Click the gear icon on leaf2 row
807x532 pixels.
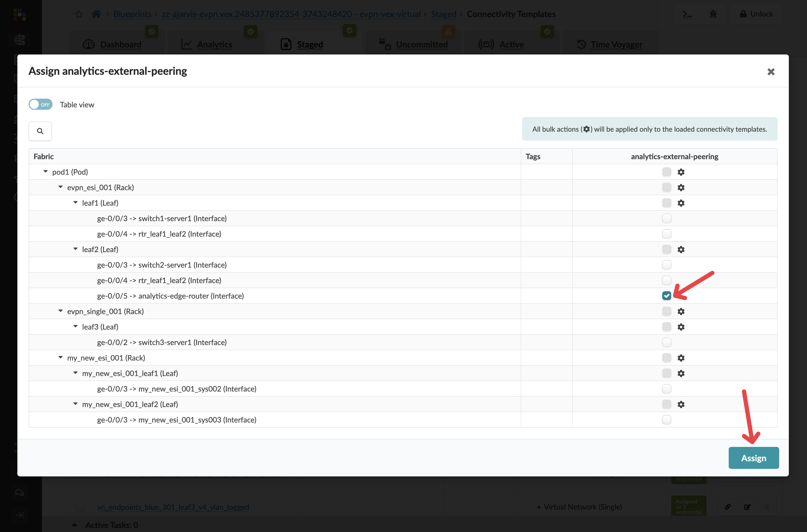pos(682,249)
